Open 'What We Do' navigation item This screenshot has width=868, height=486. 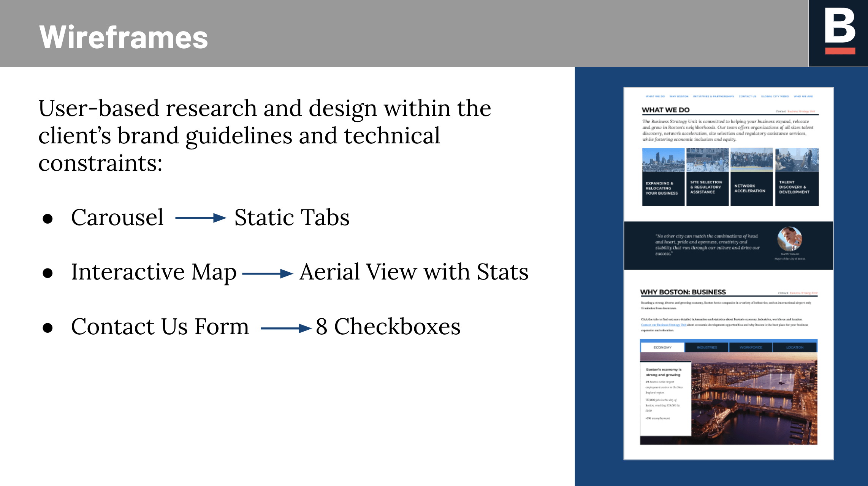(x=655, y=97)
